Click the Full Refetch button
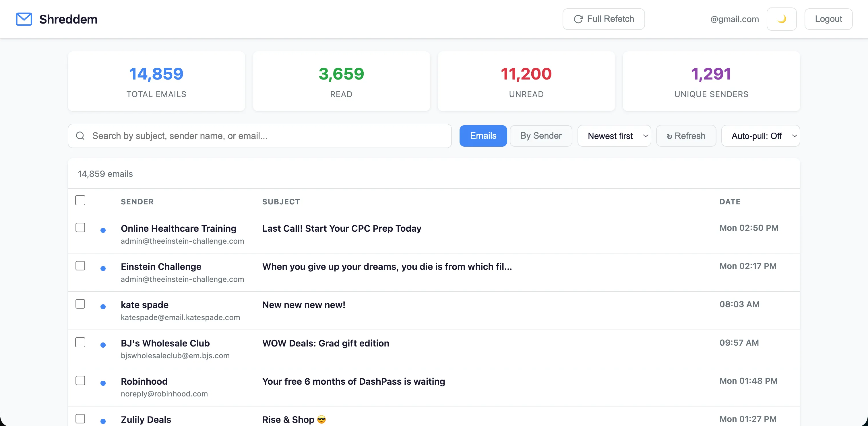 [603, 19]
